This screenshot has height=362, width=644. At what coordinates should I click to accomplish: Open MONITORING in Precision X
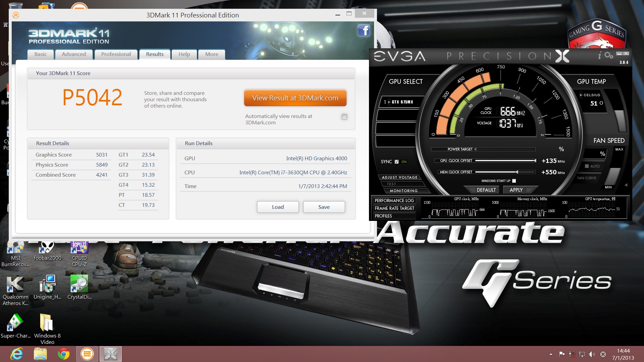pyautogui.click(x=404, y=191)
